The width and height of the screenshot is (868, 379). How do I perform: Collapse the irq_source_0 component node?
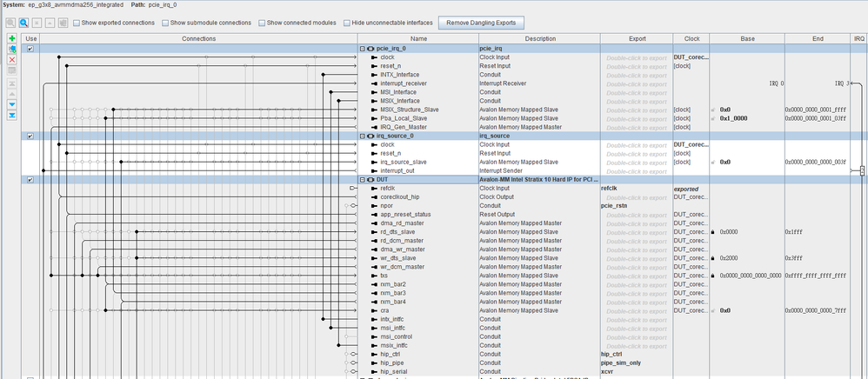click(363, 136)
